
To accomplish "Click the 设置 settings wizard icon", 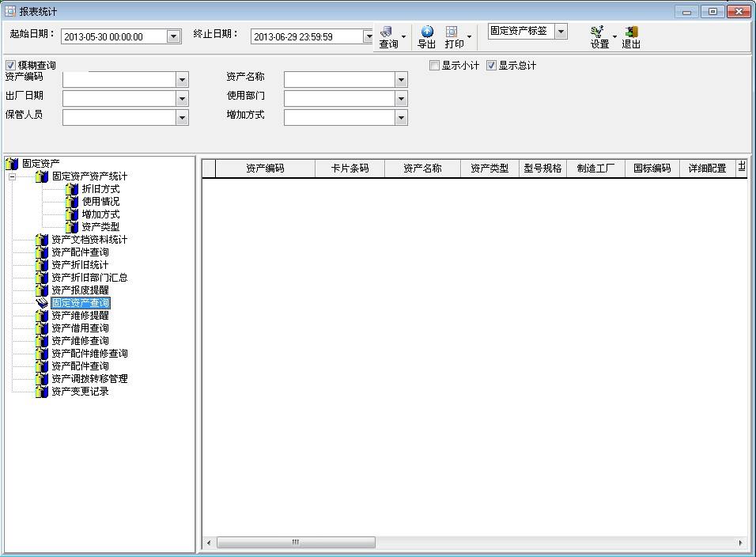I will [x=597, y=32].
